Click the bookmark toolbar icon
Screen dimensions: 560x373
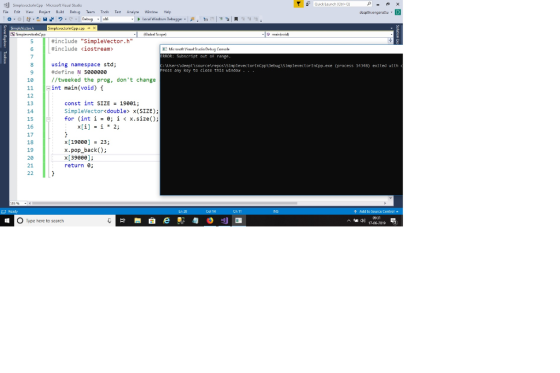236,19
